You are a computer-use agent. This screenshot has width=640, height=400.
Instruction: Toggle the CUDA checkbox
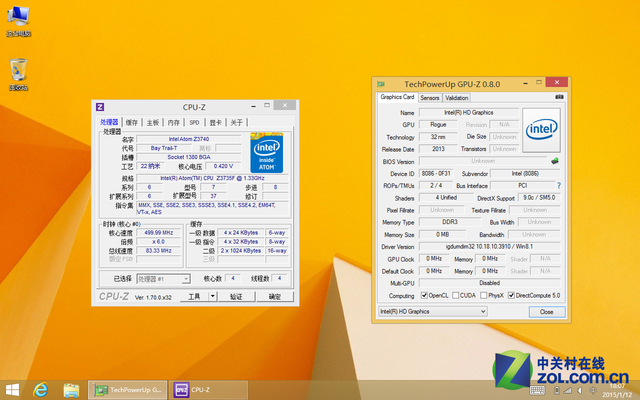point(456,295)
